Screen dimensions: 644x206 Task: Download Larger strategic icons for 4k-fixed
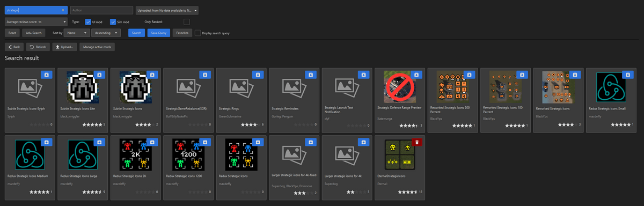pyautogui.click(x=311, y=142)
